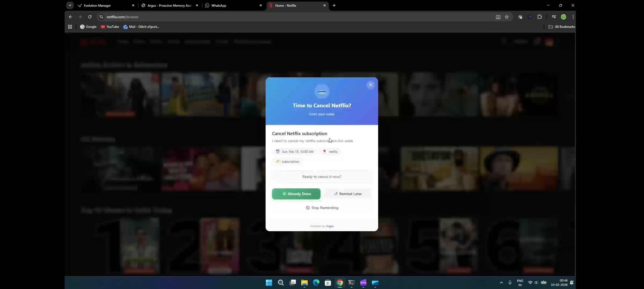Open a new browser tab
The height and width of the screenshot is (289, 644).
pyautogui.click(x=334, y=5)
